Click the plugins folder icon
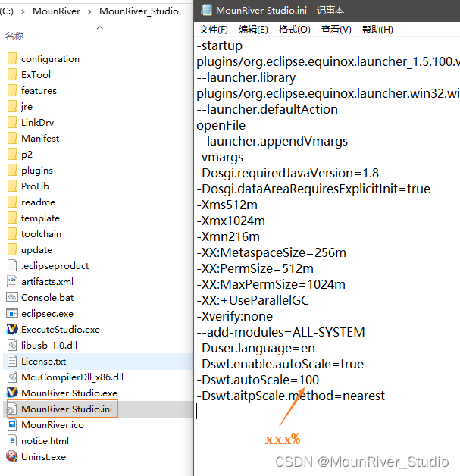This screenshot has height=476, width=460. (x=12, y=170)
